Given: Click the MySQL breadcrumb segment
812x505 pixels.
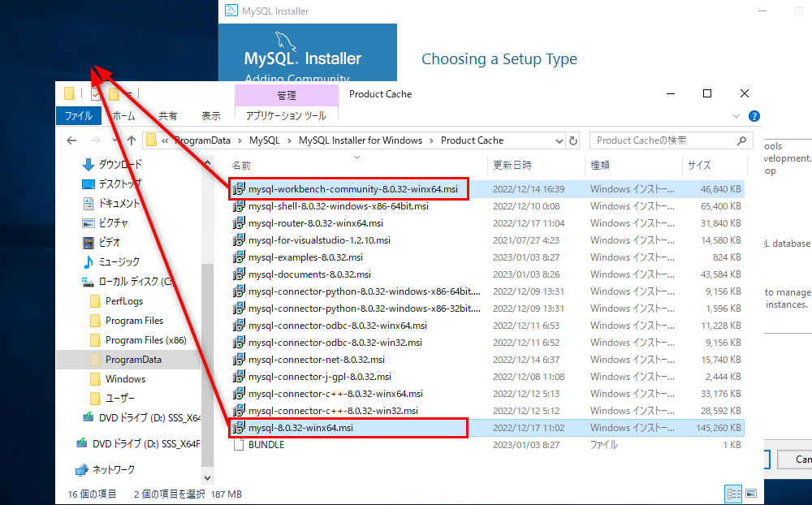Looking at the screenshot, I should tap(264, 140).
